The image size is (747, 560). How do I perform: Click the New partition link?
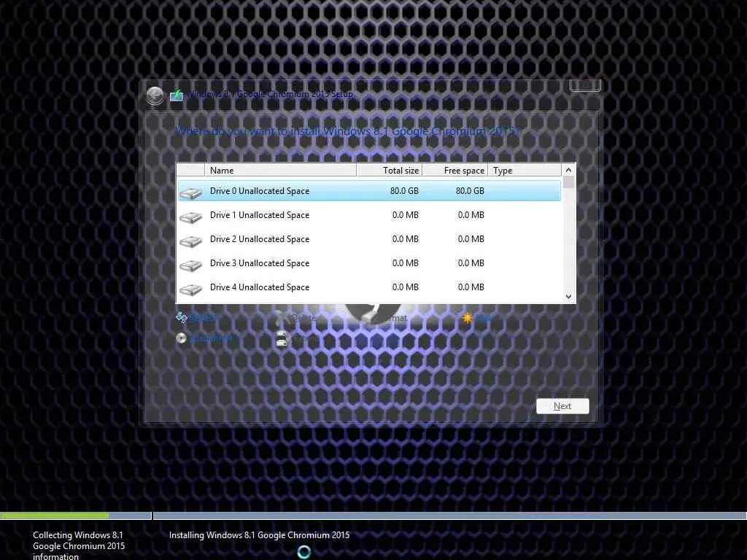pyautogui.click(x=484, y=318)
